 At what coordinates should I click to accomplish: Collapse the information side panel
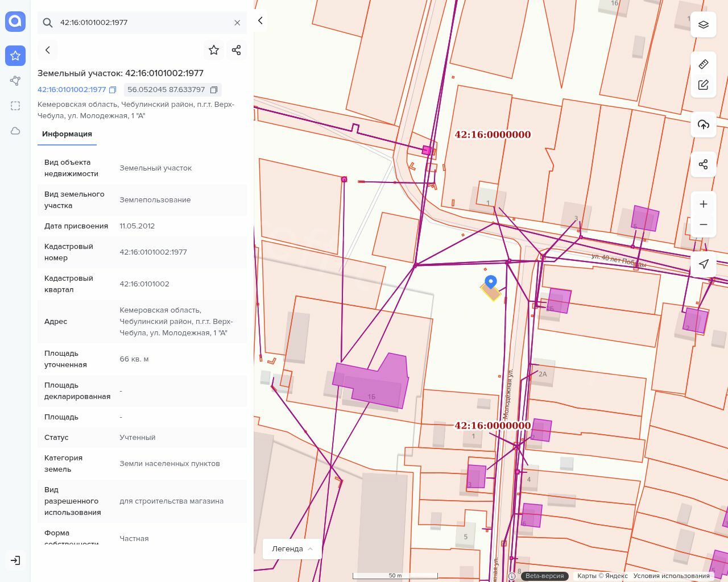[x=260, y=20]
